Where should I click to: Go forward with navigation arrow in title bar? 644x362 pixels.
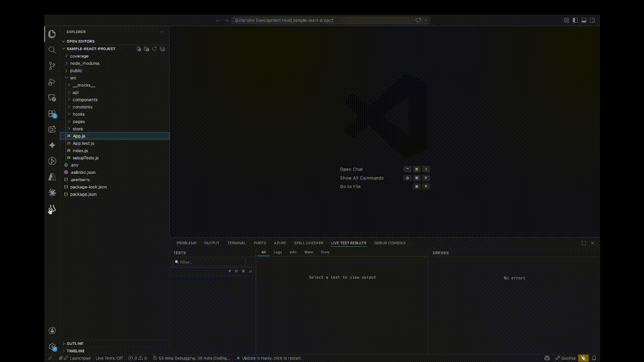click(x=227, y=20)
